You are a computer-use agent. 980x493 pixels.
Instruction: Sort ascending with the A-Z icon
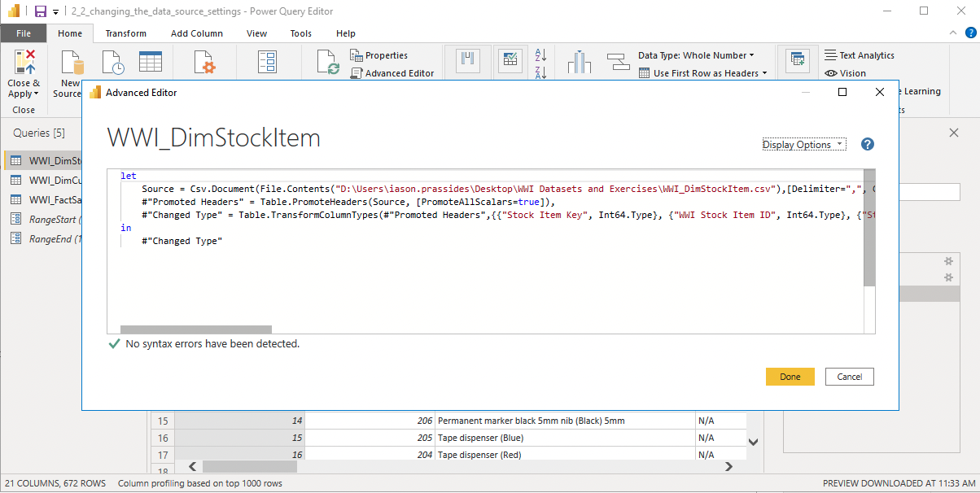(x=541, y=55)
